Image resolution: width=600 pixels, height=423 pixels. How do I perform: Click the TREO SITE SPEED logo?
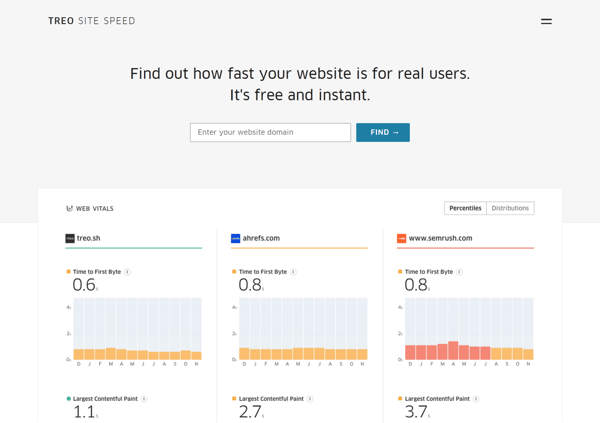[91, 21]
